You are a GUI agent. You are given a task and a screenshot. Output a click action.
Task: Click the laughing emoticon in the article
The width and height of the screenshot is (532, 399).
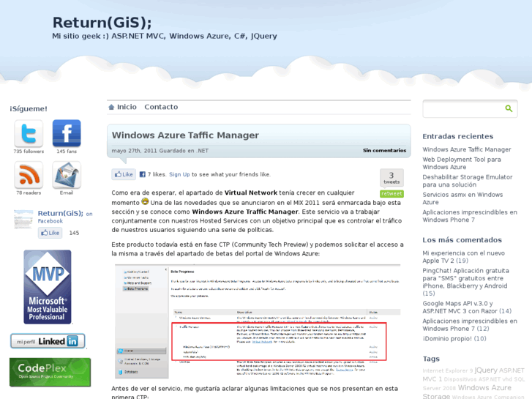(145, 201)
